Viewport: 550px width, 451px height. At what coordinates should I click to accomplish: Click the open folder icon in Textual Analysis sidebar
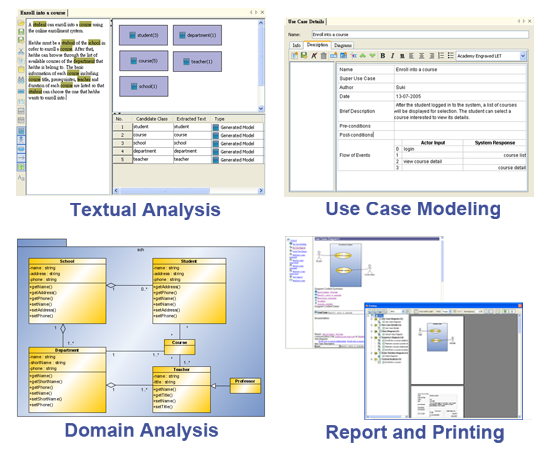click(x=21, y=23)
